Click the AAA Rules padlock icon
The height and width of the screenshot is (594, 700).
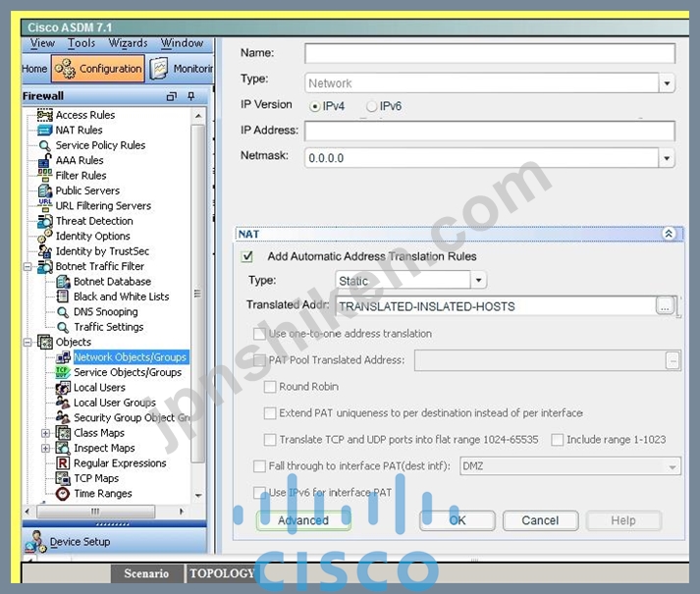[44, 160]
